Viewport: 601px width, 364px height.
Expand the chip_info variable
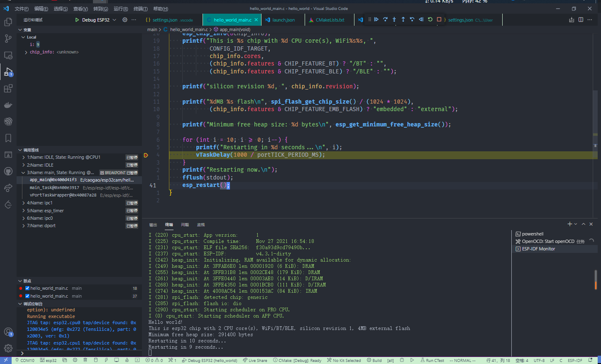(26, 52)
